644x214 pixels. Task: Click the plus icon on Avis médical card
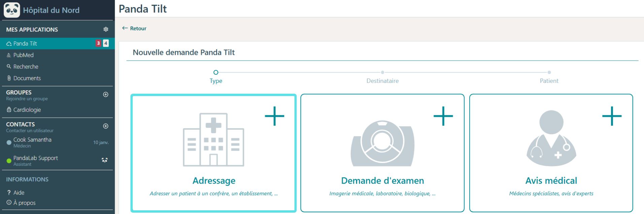612,116
